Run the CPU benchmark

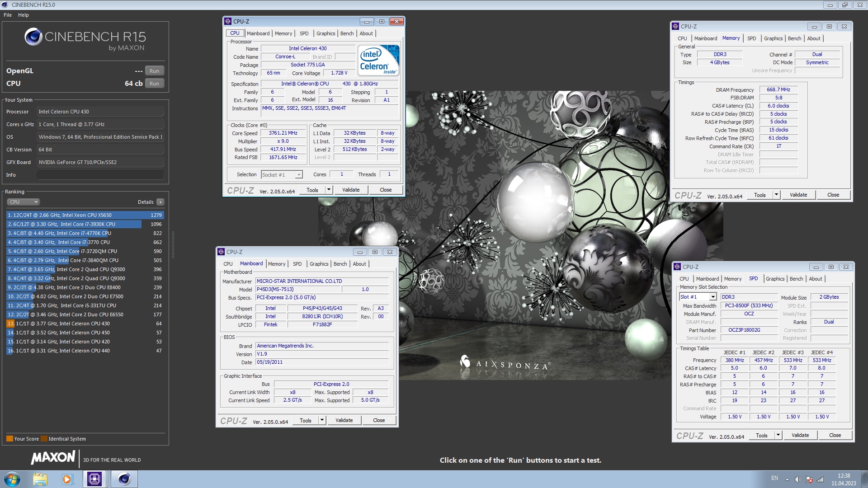click(x=154, y=84)
